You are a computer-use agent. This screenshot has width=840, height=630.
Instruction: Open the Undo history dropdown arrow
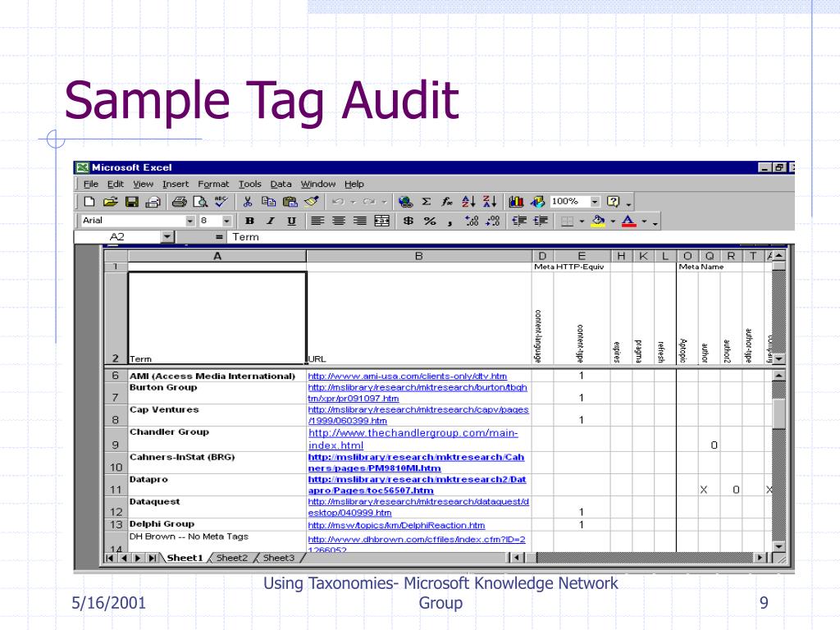pyautogui.click(x=353, y=202)
